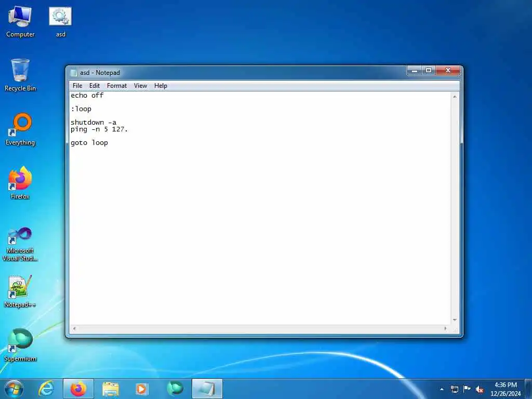Open Microsoft Visual Studio desktop shortcut
The height and width of the screenshot is (399, 532).
tap(20, 244)
